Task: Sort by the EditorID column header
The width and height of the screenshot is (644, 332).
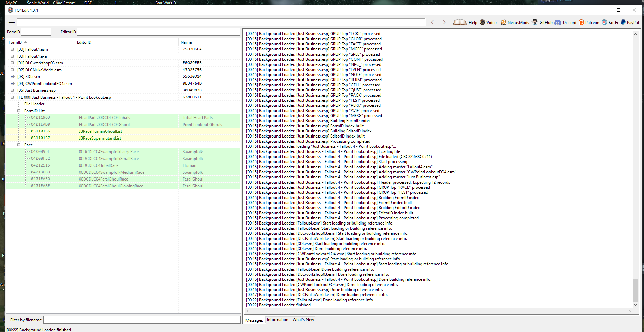Action: coord(126,42)
